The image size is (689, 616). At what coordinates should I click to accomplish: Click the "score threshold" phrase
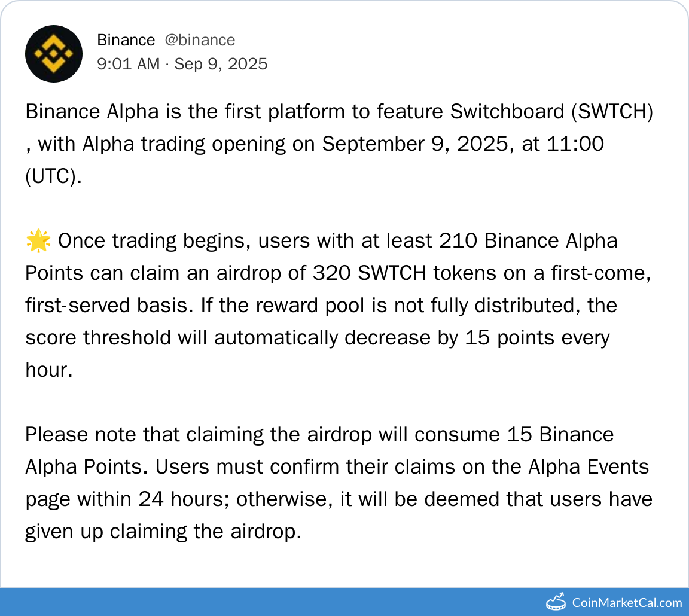pyautogui.click(x=98, y=338)
